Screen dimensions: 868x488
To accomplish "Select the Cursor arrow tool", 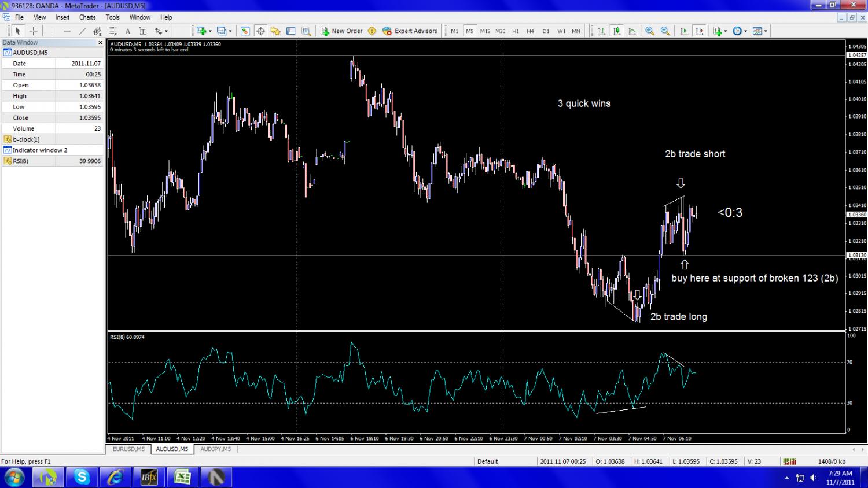I will point(17,31).
